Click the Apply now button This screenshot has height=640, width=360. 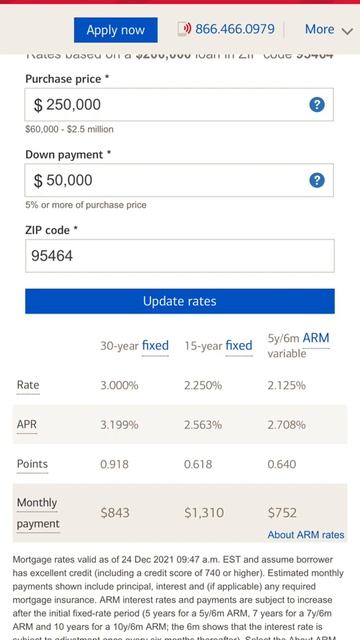116,30
